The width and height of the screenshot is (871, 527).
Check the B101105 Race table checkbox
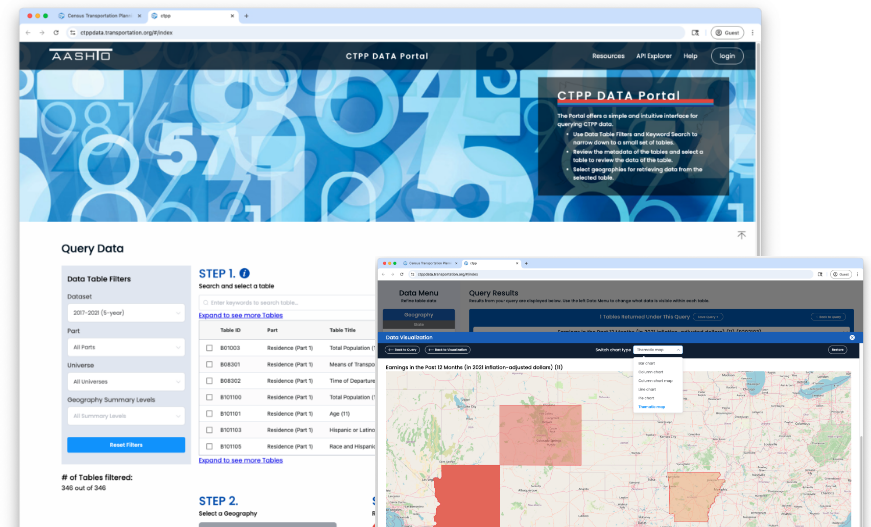point(209,446)
